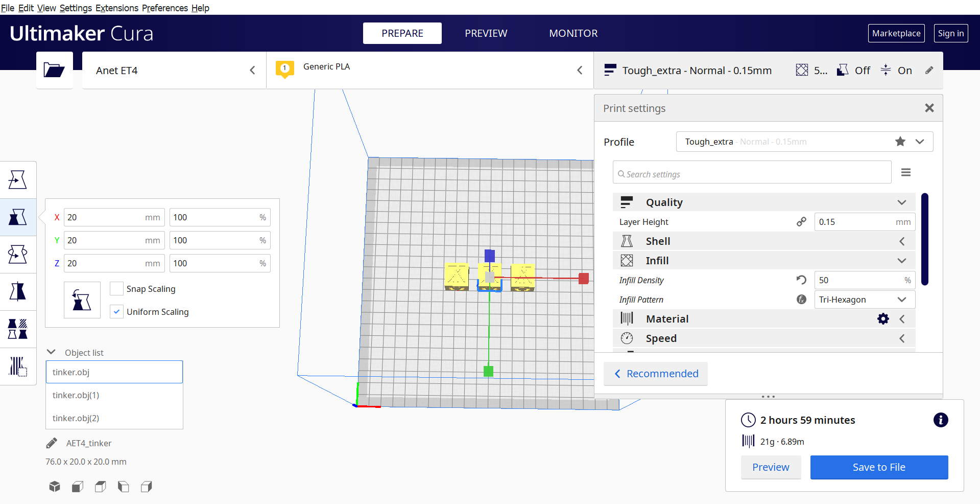
Task: Open the settings visibility hamburger menu
Action: click(906, 172)
